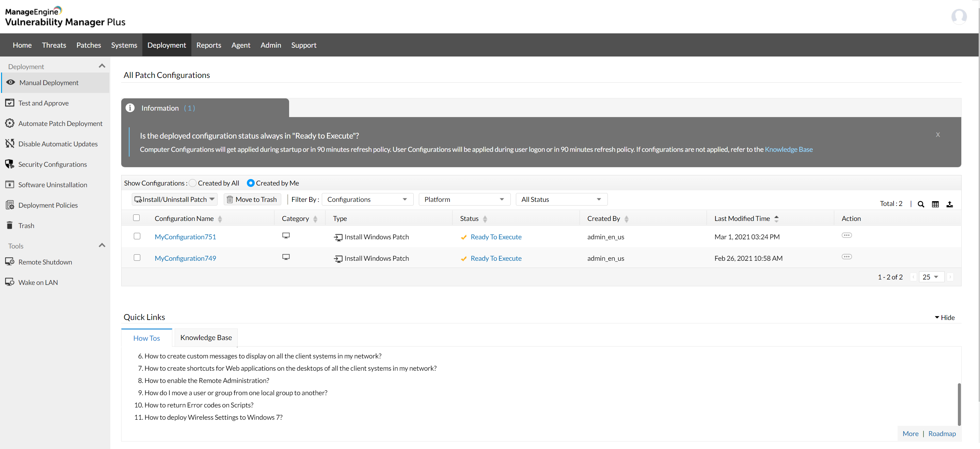This screenshot has width=980, height=449.
Task: Select the Created by Me radio button
Action: 250,183
